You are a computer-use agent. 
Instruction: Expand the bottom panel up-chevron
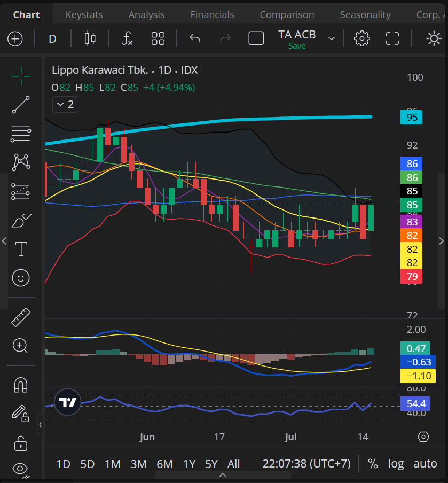tap(223, 476)
